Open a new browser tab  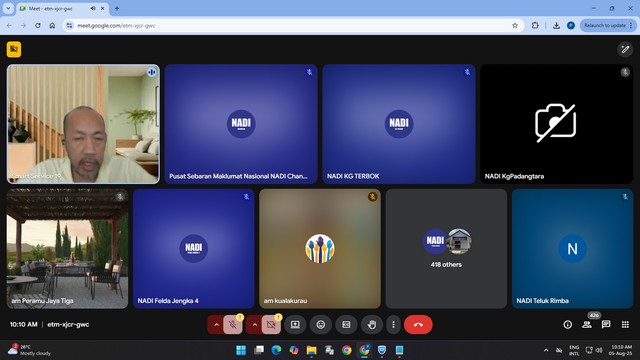[x=117, y=8]
